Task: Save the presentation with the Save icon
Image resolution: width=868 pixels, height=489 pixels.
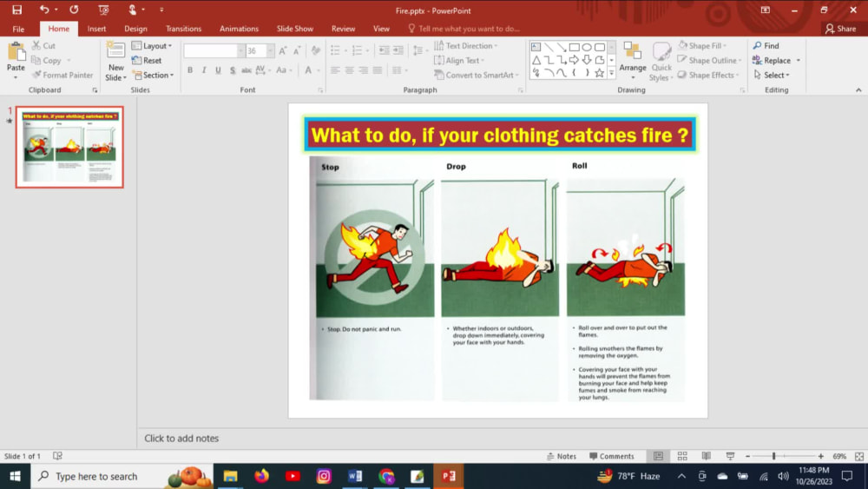Action: (17, 10)
